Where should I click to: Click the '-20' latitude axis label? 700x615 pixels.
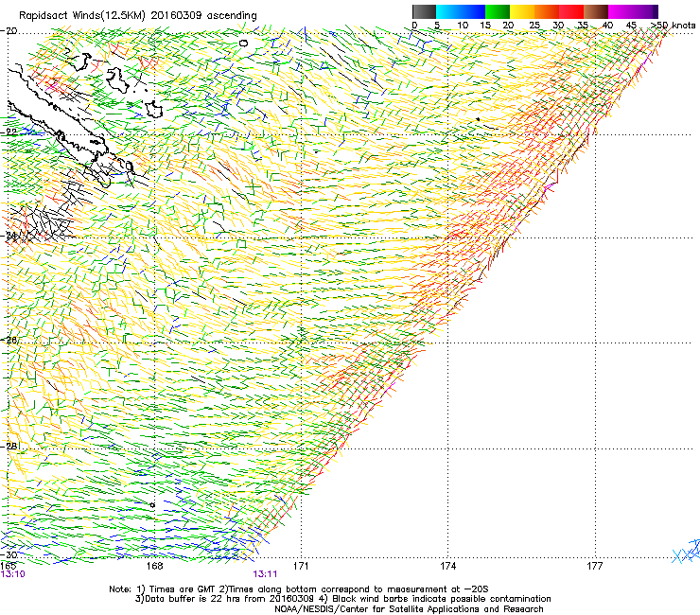point(9,31)
